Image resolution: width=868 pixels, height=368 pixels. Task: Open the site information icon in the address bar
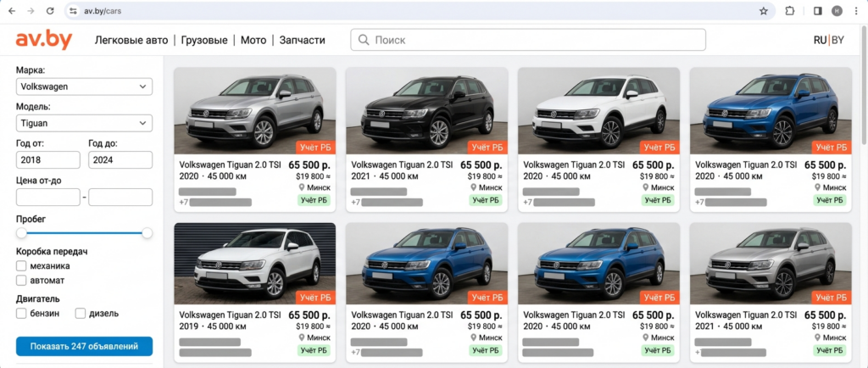(x=73, y=10)
